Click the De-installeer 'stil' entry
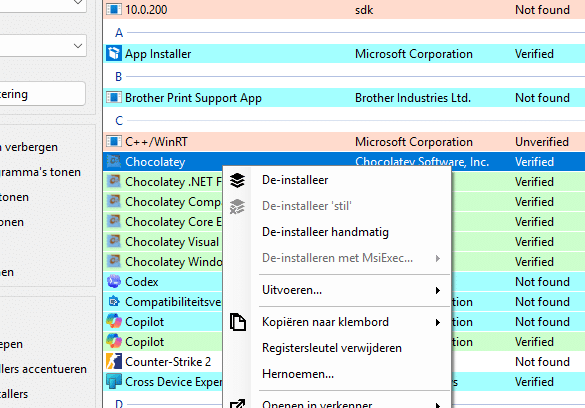 tap(307, 206)
